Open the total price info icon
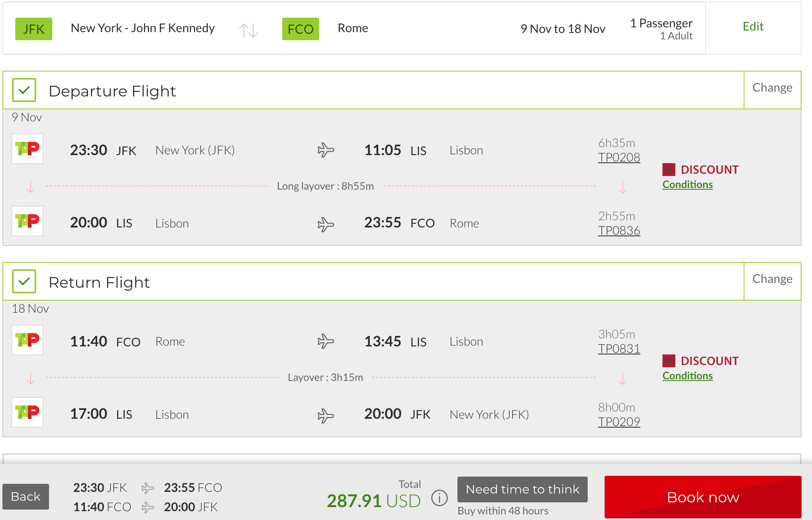 [439, 497]
